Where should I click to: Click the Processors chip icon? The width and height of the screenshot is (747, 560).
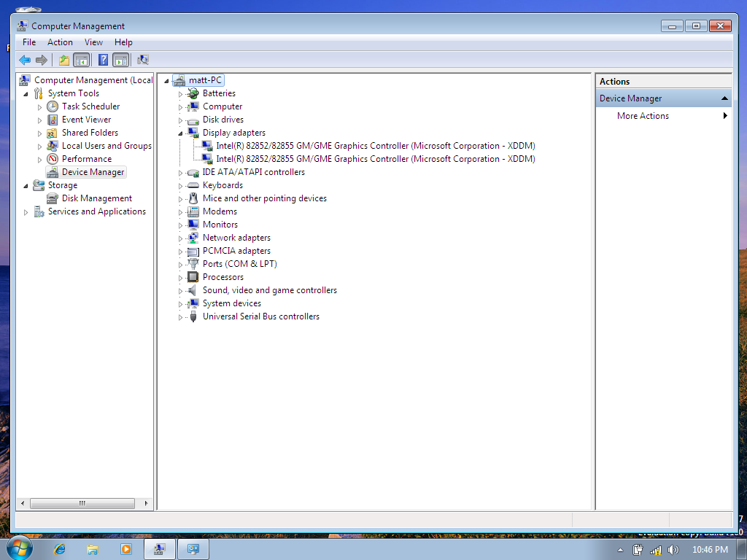pyautogui.click(x=193, y=277)
